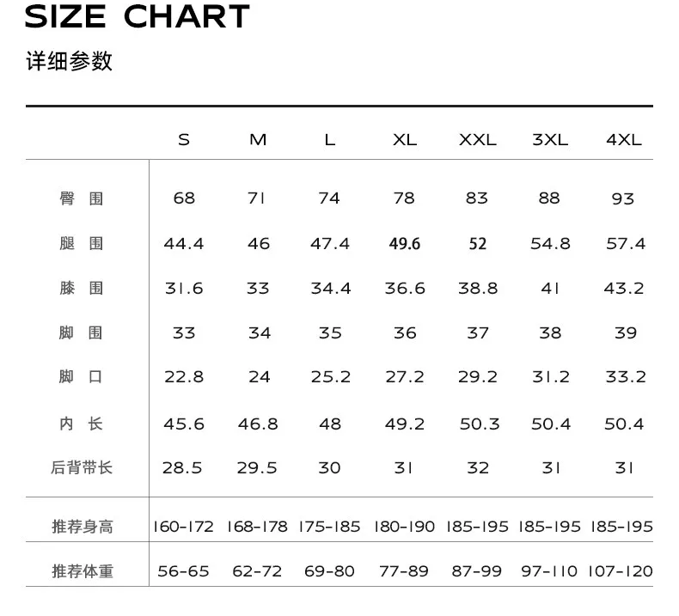Select the L size column header
679x616 pixels.
[330, 139]
